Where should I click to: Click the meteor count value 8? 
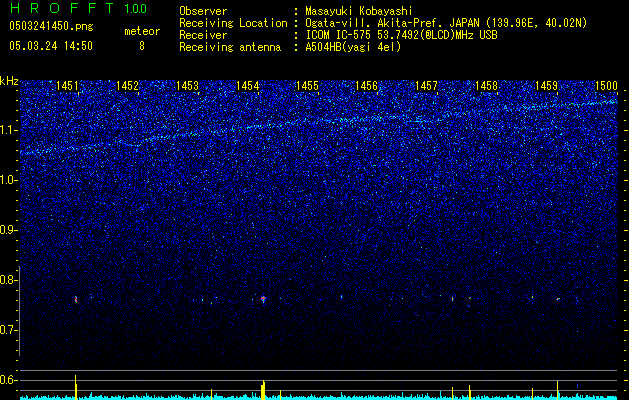(142, 46)
